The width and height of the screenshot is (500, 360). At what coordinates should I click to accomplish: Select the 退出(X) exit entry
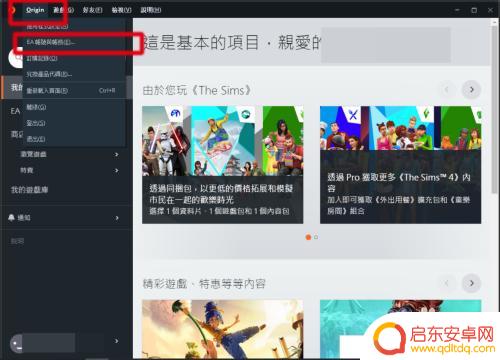(74, 139)
